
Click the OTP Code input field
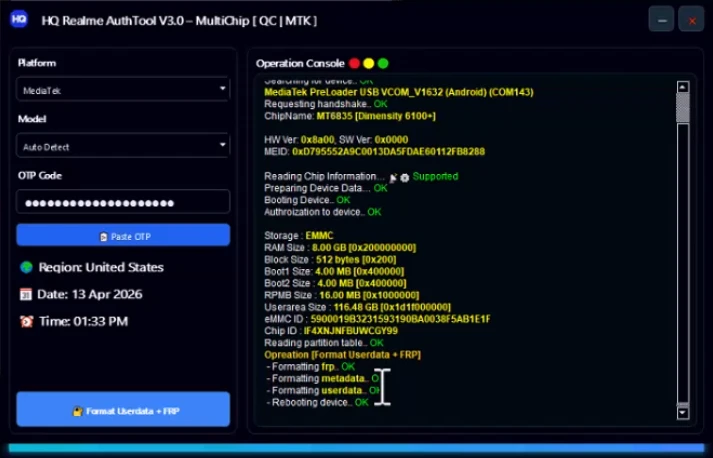[123, 202]
